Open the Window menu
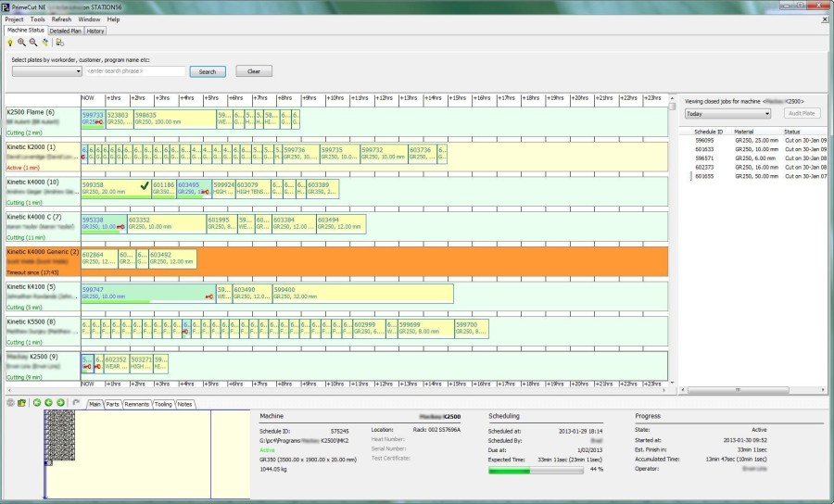The image size is (834, 504). (89, 19)
